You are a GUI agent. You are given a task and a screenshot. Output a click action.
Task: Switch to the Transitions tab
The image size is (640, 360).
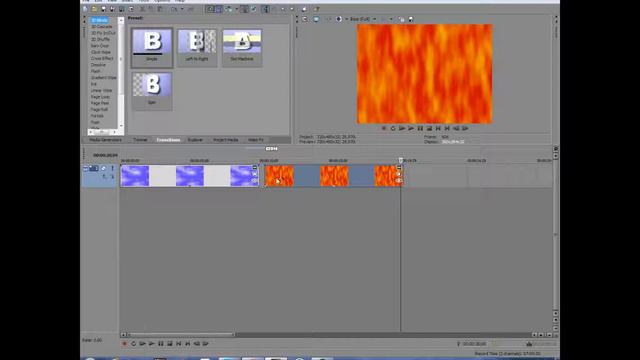pos(168,140)
